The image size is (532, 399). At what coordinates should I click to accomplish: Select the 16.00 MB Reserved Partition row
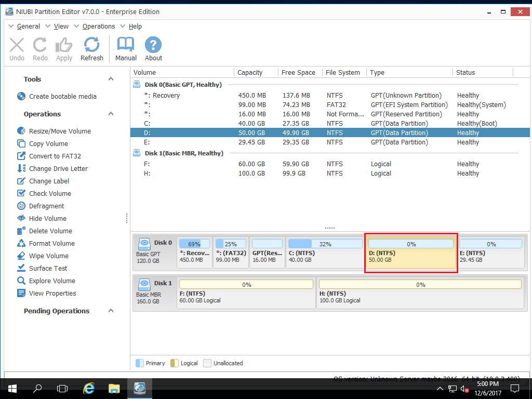330,114
